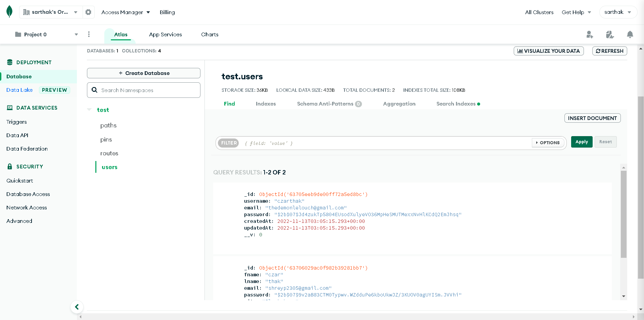The width and height of the screenshot is (644, 320).
Task: Click the Project 0 folder icon
Action: click(18, 34)
